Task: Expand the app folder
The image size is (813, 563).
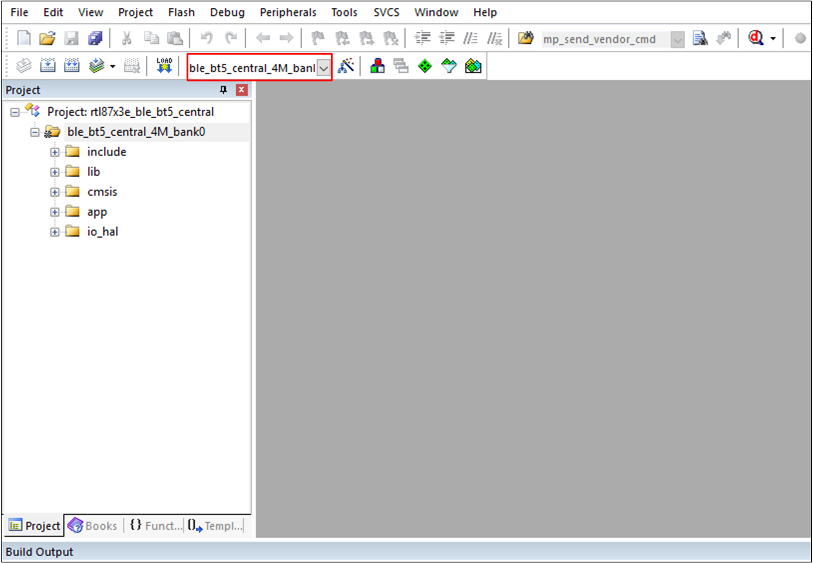Action: point(54,212)
